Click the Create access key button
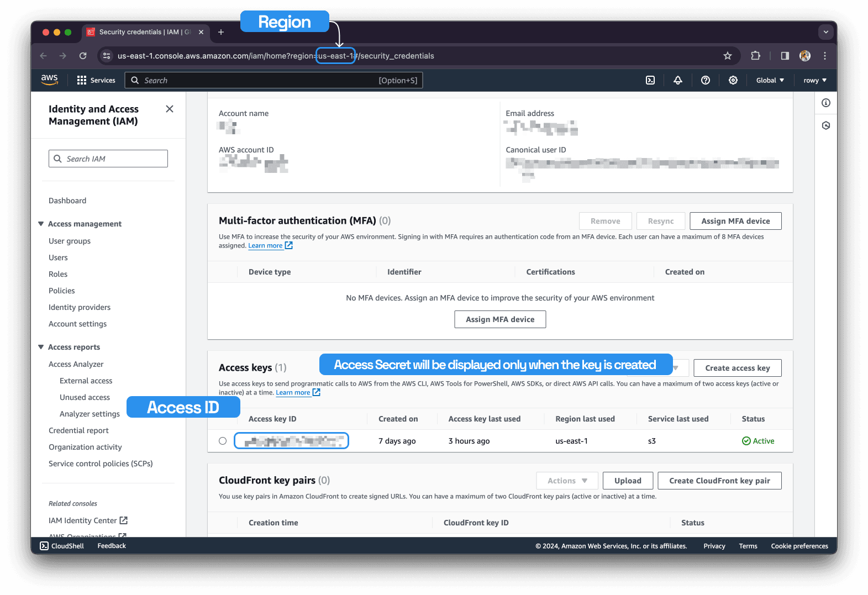 737,368
